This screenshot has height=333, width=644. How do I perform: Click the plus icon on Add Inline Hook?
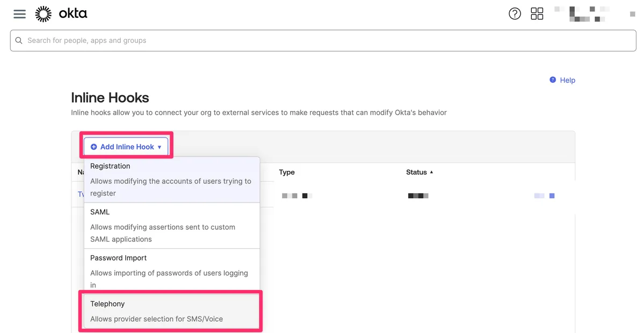tap(94, 147)
